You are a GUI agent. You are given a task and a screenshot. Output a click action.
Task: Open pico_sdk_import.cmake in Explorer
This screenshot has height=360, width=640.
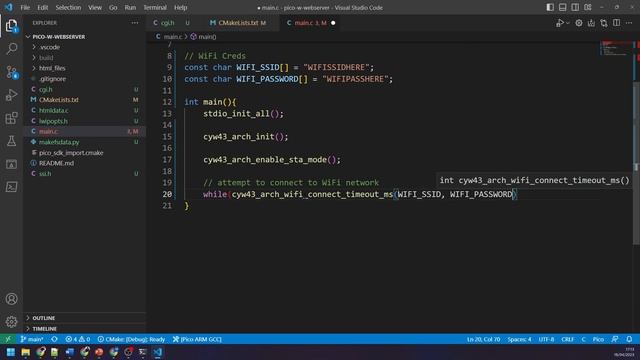pos(71,153)
